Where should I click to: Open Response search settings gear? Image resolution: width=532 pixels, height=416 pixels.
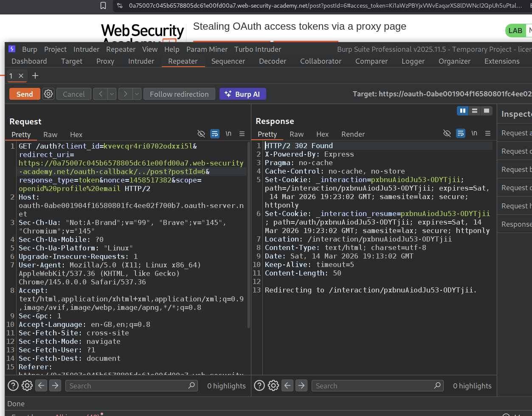[x=273, y=385]
